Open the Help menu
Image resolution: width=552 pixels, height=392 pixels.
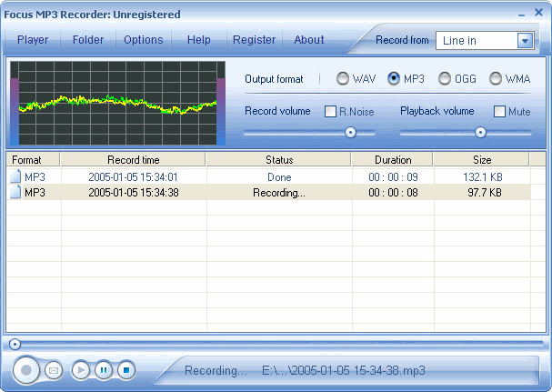(199, 40)
